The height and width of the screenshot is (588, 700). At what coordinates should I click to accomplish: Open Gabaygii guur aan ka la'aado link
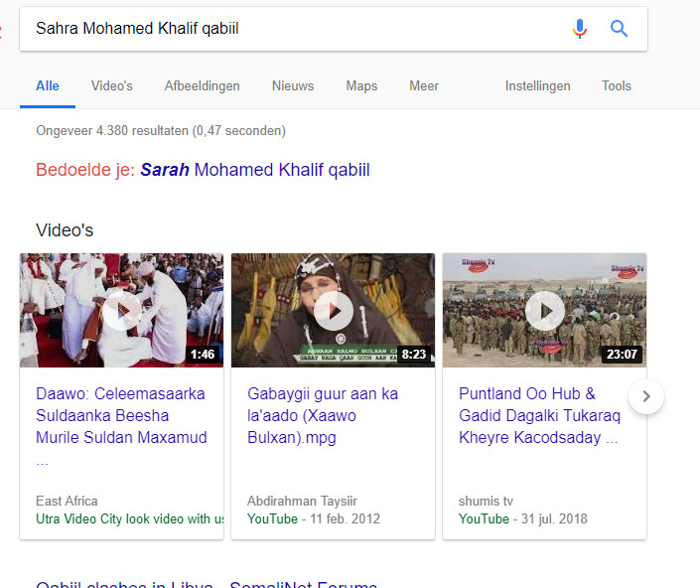(323, 415)
